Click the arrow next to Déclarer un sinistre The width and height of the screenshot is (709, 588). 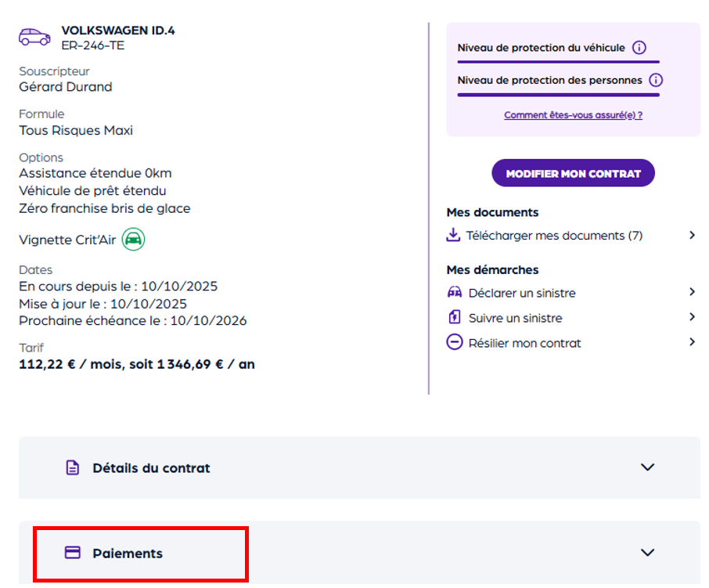pyautogui.click(x=692, y=292)
